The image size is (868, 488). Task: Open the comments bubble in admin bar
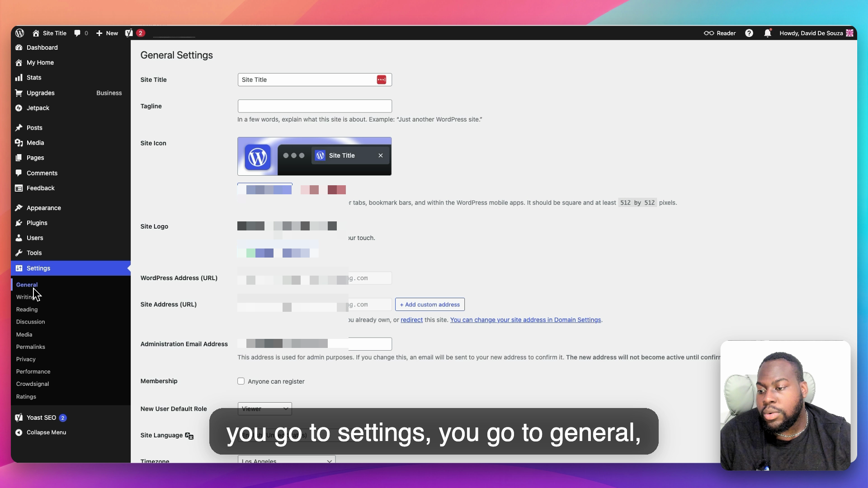[x=77, y=33]
